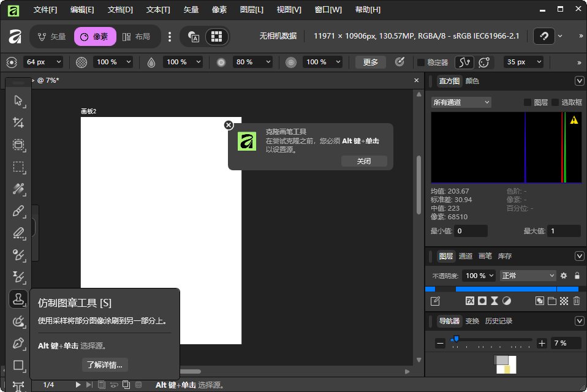587x392 pixels.
Task: Click the add group folder icon
Action: (552, 301)
